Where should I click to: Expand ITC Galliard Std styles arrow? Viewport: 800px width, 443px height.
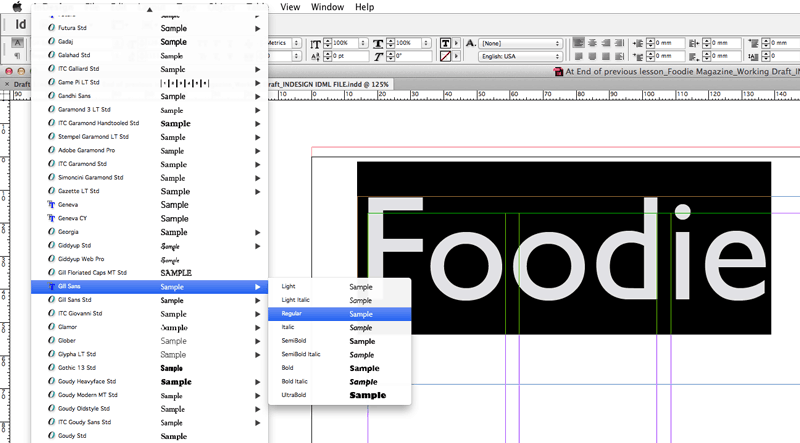pos(258,69)
